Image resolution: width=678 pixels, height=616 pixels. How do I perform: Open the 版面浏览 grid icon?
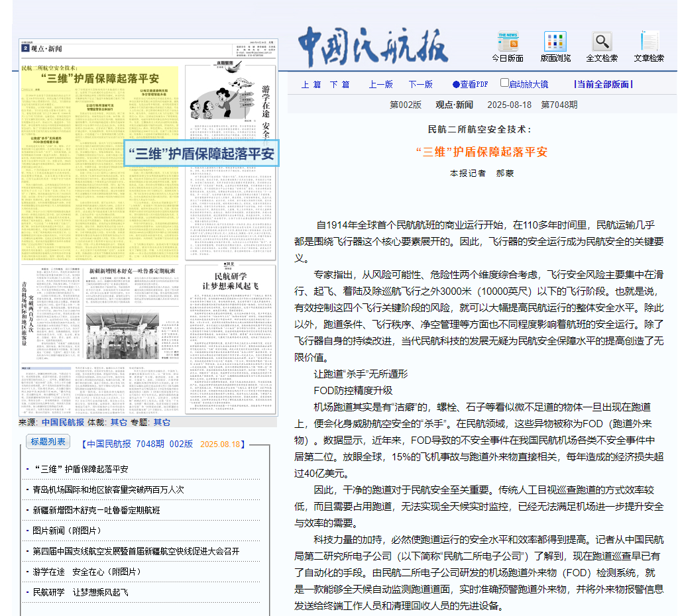tap(555, 46)
